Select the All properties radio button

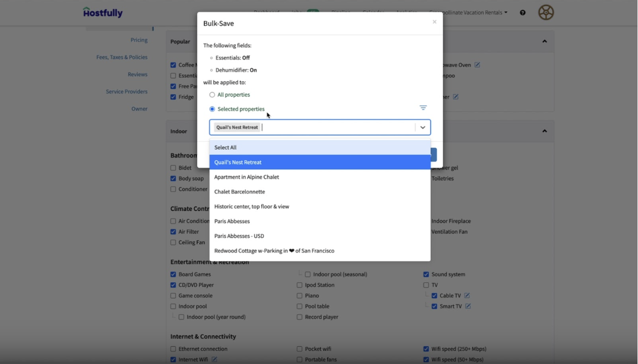pyautogui.click(x=211, y=95)
